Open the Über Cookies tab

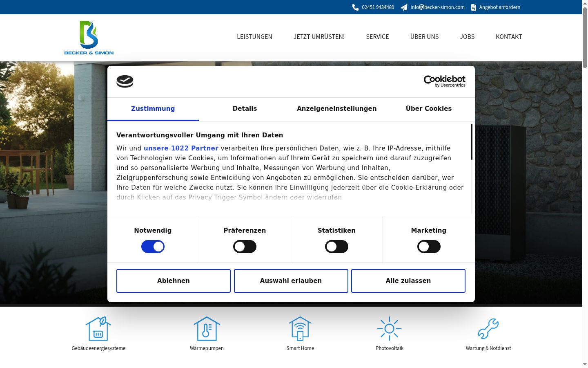(429, 109)
